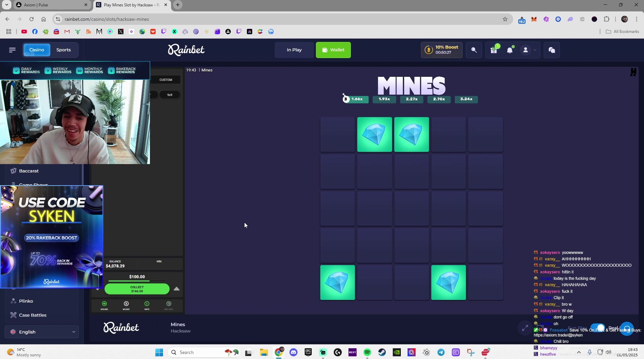Open the site search magnifier
The image size is (644, 359).
474,50
